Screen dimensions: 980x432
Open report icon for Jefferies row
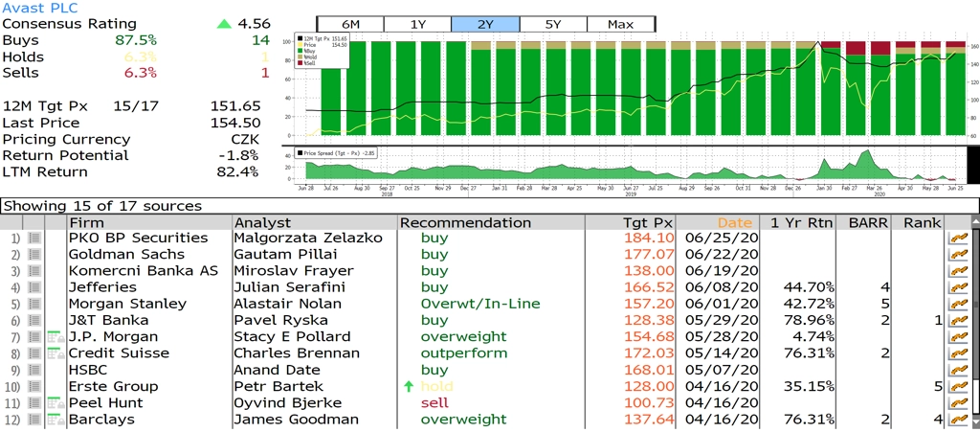(x=34, y=287)
